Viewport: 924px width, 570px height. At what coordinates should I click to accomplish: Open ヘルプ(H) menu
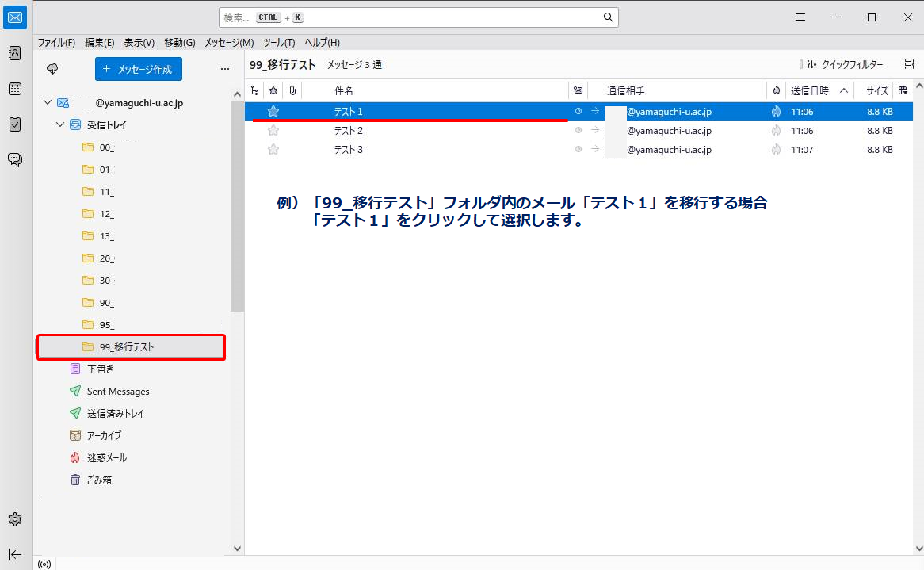coord(322,43)
